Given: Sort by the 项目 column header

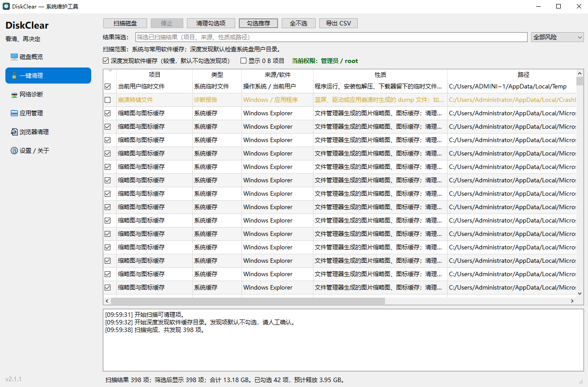Looking at the screenshot, I should click(x=155, y=75).
